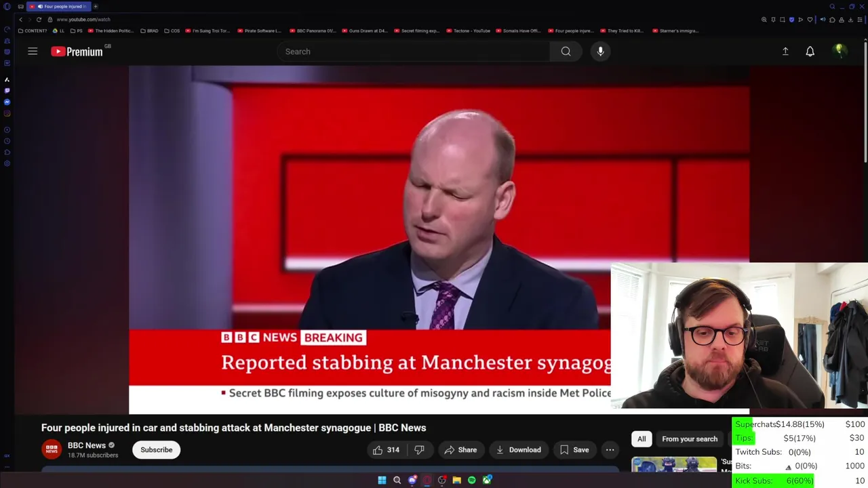Open the COS bookmark folder
The width and height of the screenshot is (868, 488).
[172, 30]
